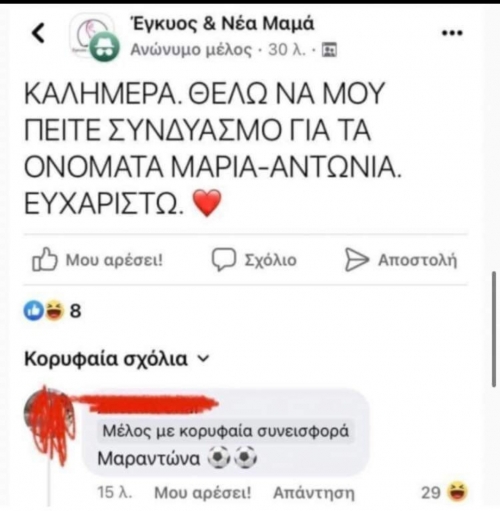Click the paper-plane send icon
500x511 pixels.
[356, 259]
